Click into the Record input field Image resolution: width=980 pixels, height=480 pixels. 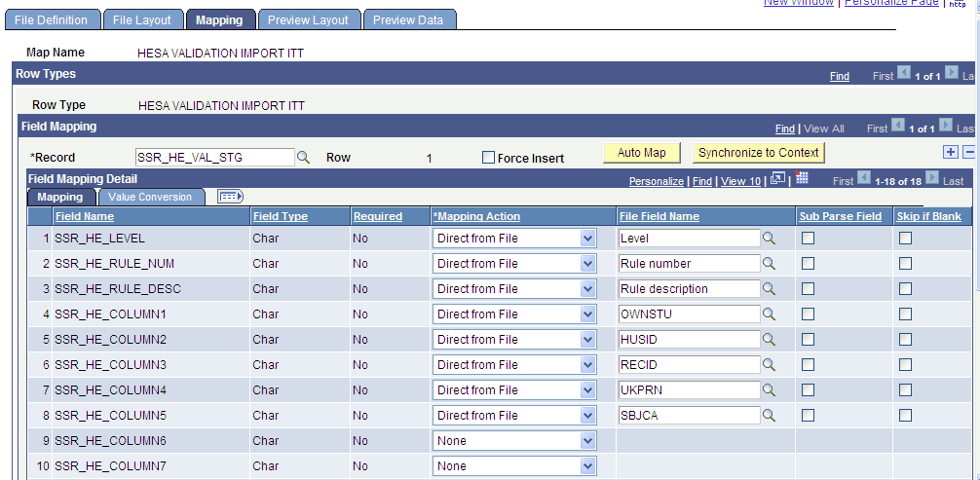coord(215,158)
